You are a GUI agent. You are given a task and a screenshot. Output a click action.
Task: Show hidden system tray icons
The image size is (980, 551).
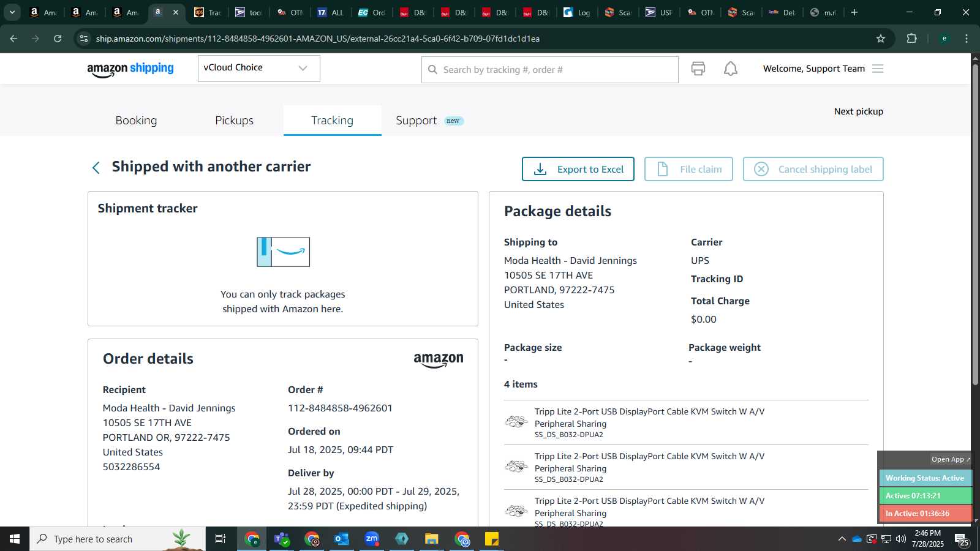[842, 539]
